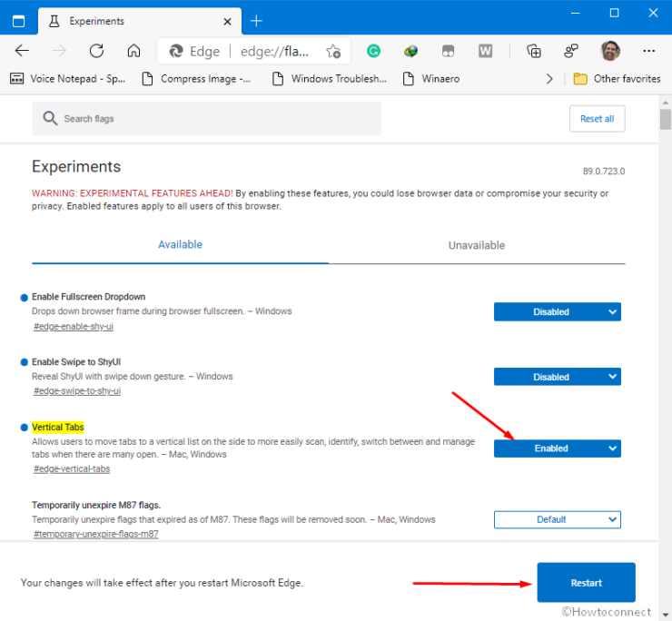The height and width of the screenshot is (621, 672).
Task: Close the Experiments tab
Action: [x=228, y=22]
